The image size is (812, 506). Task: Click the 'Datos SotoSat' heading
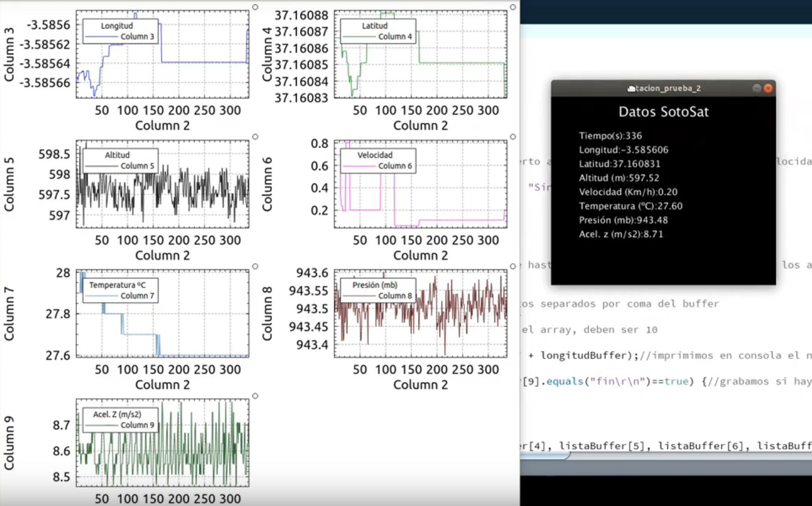tap(664, 111)
